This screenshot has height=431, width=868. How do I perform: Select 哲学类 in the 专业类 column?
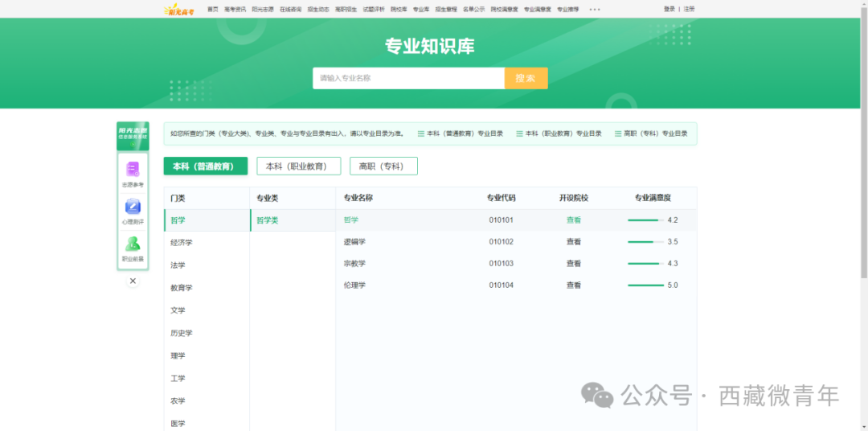click(293, 220)
